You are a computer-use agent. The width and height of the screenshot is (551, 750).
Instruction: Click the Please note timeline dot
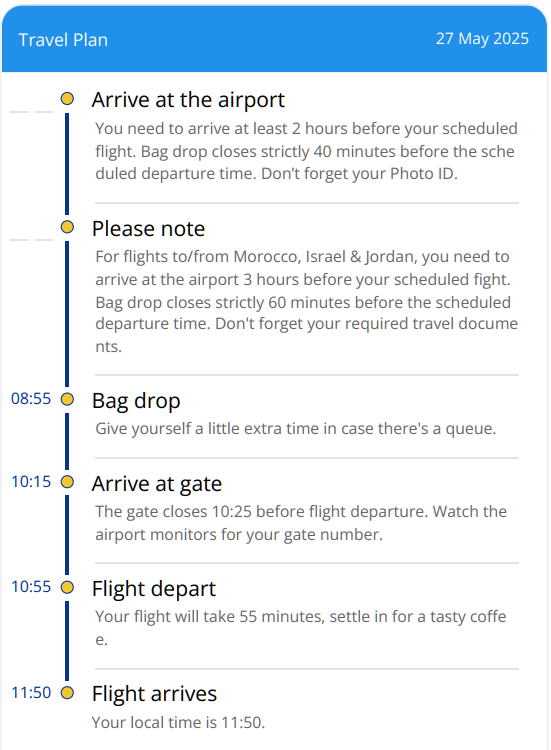67,227
